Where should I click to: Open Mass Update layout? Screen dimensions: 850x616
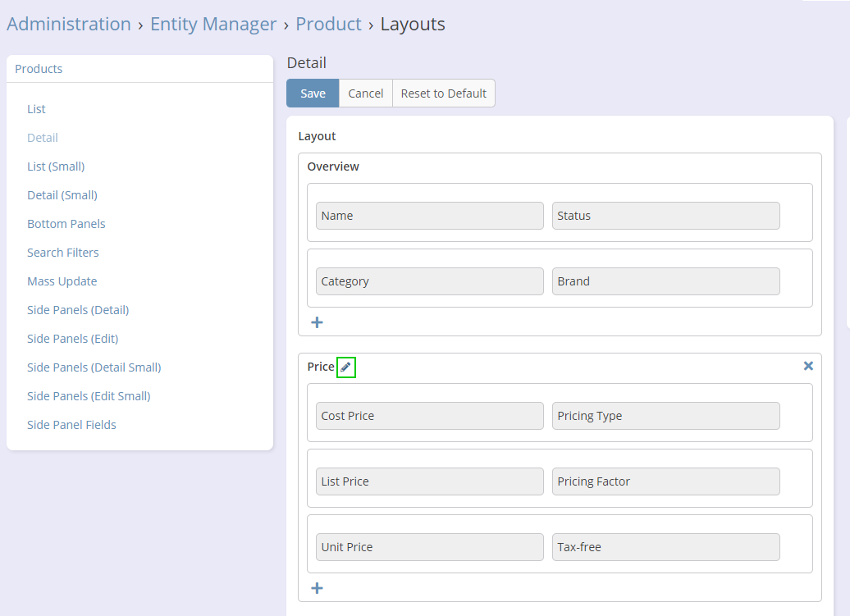coord(62,281)
